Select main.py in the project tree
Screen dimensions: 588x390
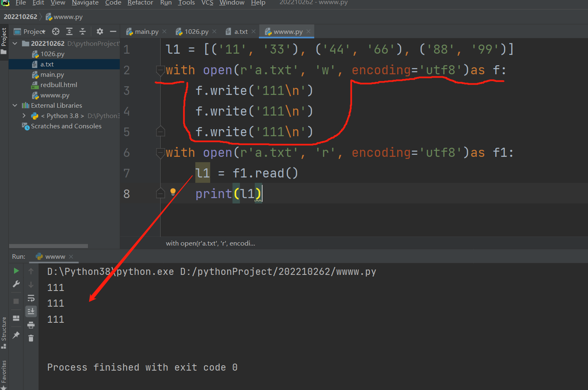[52, 74]
